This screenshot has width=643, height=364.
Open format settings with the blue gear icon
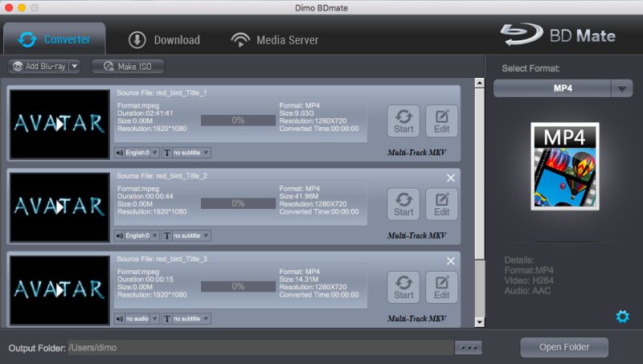pos(622,317)
